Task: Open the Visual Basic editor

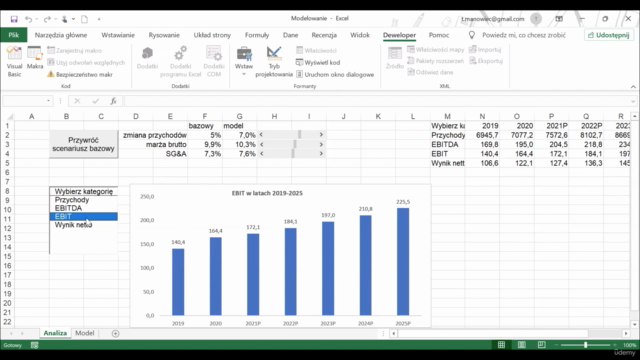Action: pyautogui.click(x=14, y=62)
